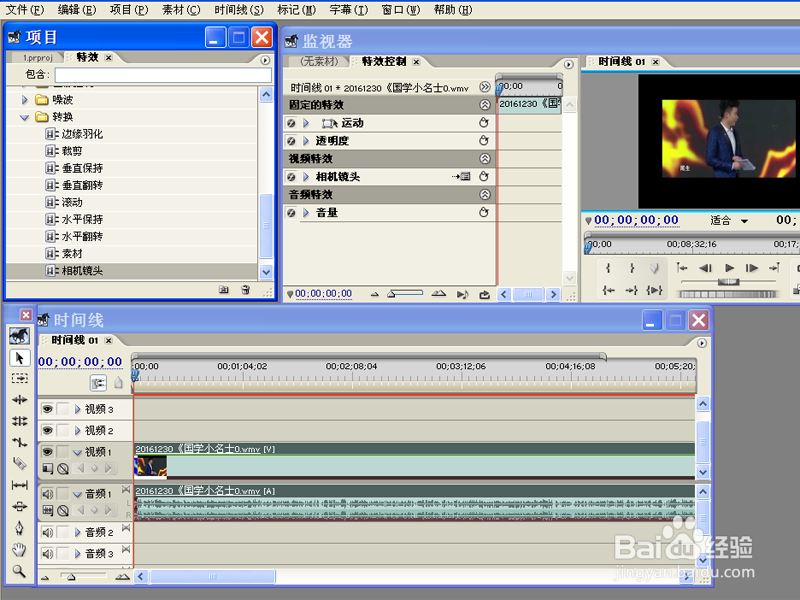Select the Rate Stretch tool
The image size is (800, 600).
click(19, 442)
